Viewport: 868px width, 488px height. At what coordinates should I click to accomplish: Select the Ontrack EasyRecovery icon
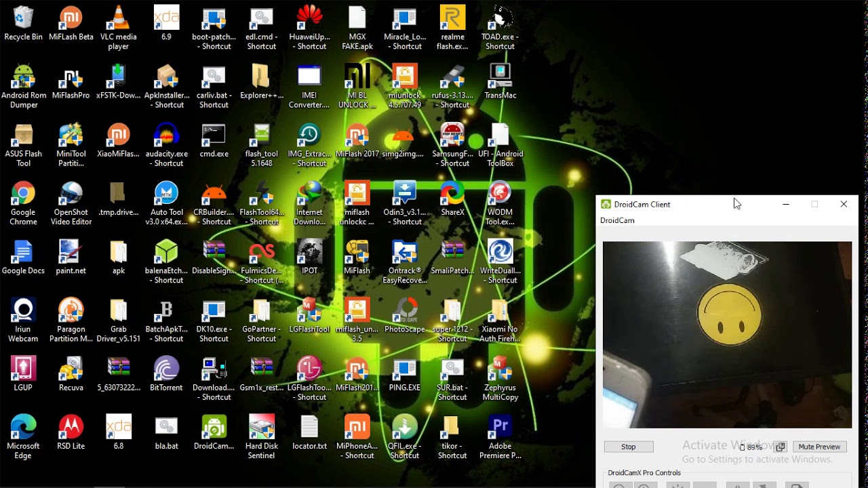[x=405, y=262]
